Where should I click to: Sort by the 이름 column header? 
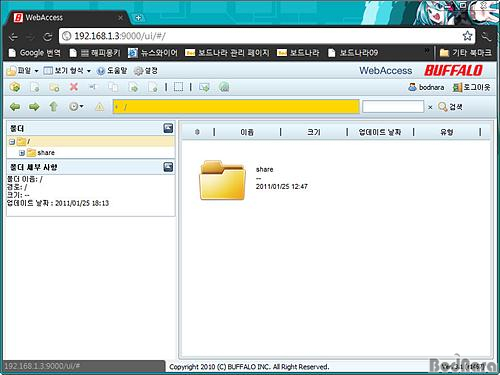click(247, 132)
